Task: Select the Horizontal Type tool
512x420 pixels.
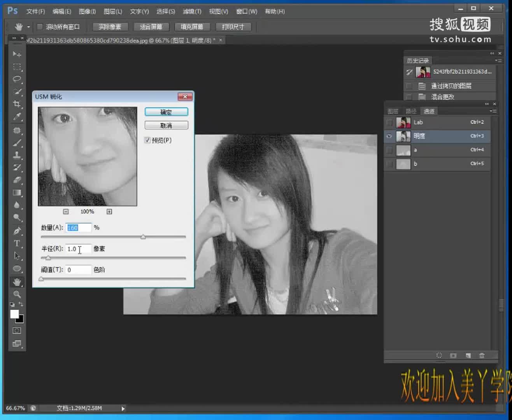Action: click(x=17, y=243)
